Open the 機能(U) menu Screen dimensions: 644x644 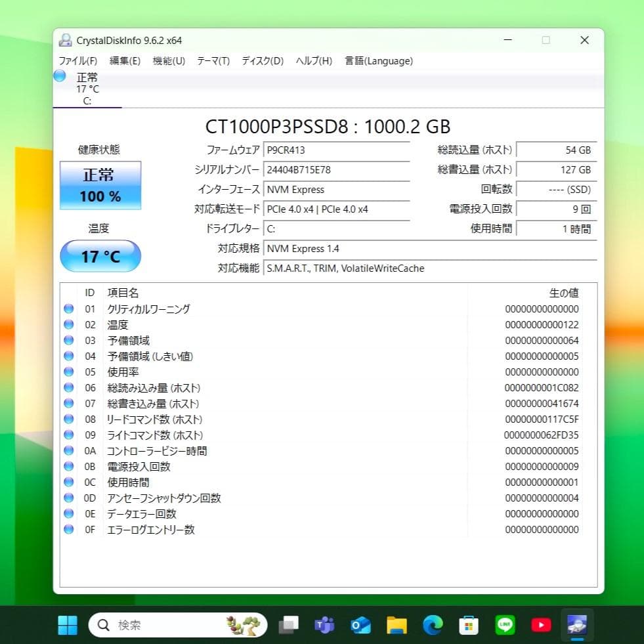click(168, 61)
